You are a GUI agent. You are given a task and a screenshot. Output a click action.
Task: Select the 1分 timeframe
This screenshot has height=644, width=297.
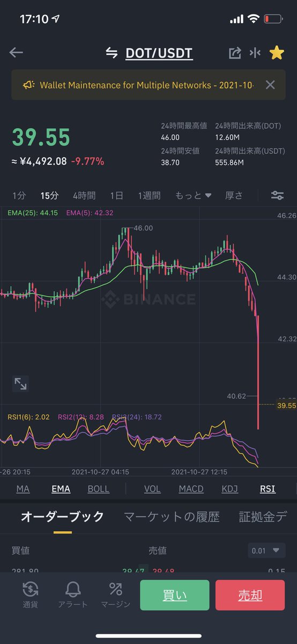coord(19,195)
